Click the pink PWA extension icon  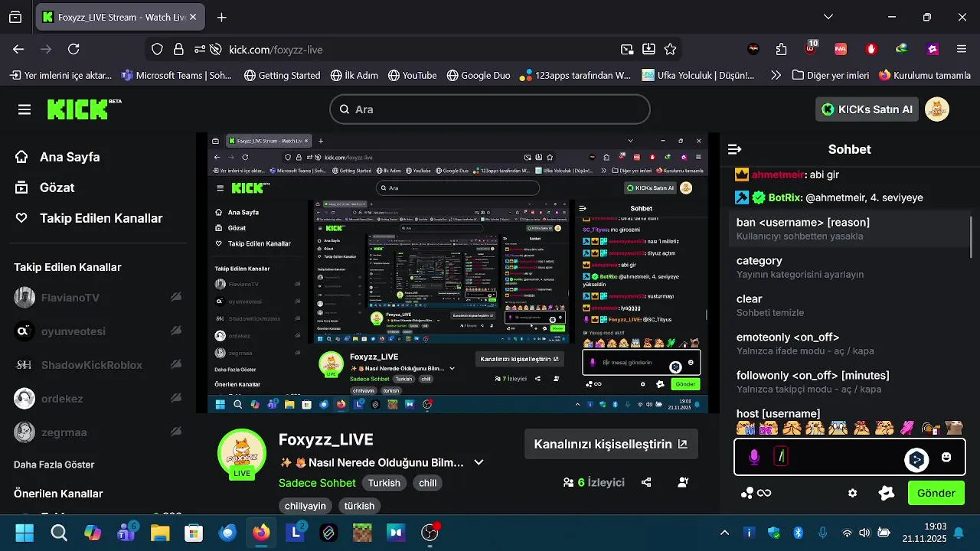[x=841, y=49]
